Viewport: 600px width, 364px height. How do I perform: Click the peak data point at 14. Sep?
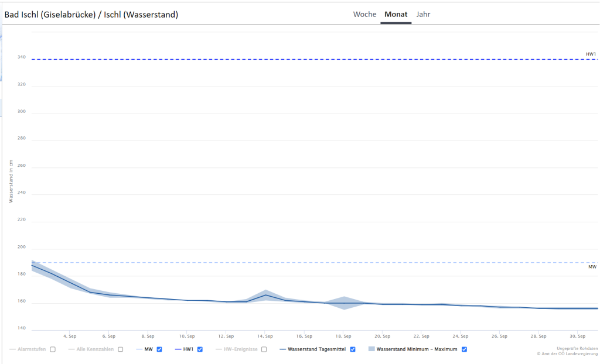click(x=265, y=295)
